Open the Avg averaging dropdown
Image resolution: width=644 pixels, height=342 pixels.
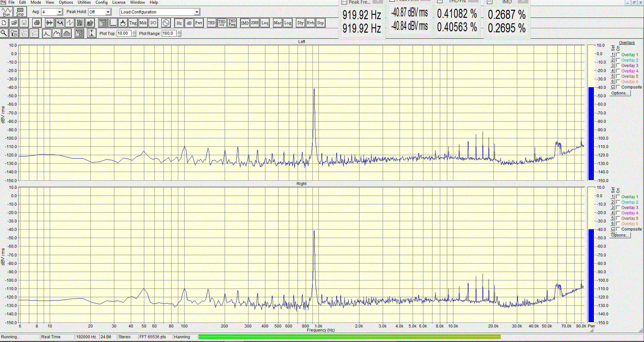pyautogui.click(x=60, y=12)
